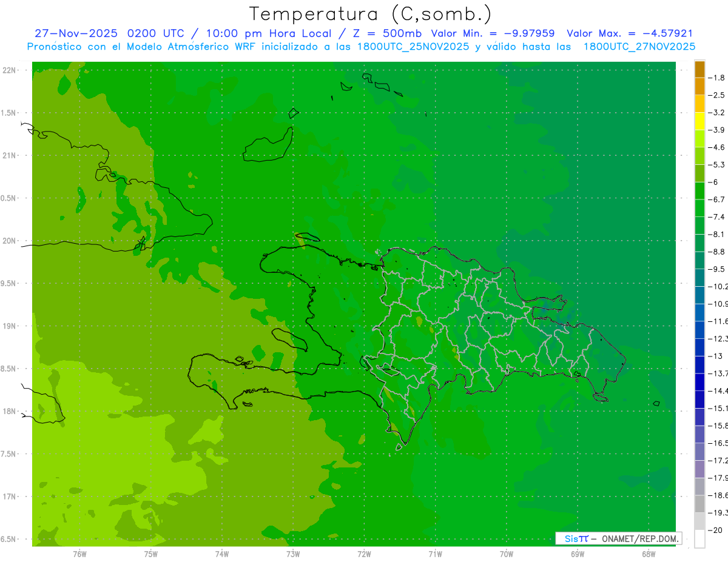Click the '1800UTC_25NOV2025' initialization time text
Screen dimensions: 728x562
tap(414, 47)
